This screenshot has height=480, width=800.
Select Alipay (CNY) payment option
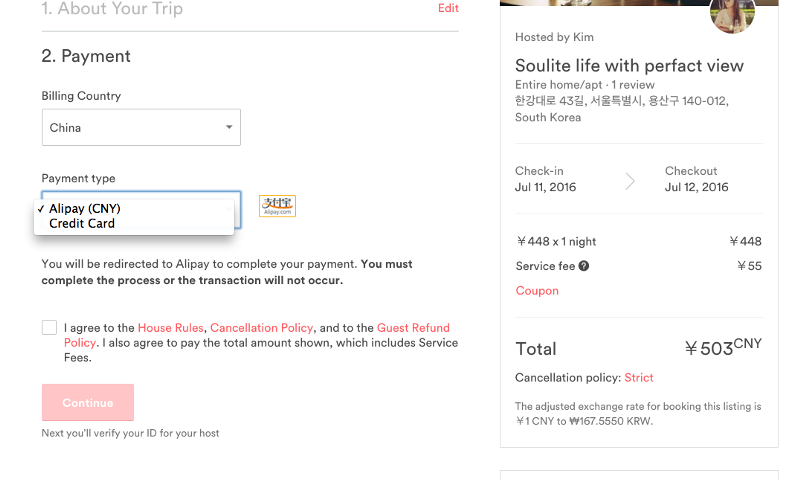[85, 208]
